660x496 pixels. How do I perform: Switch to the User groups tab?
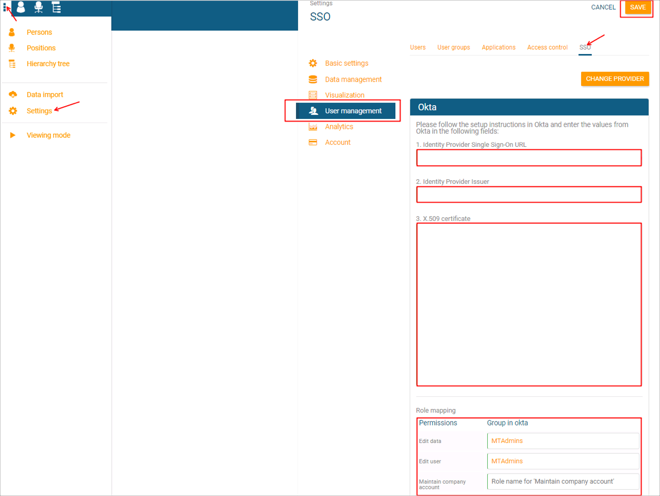453,47
